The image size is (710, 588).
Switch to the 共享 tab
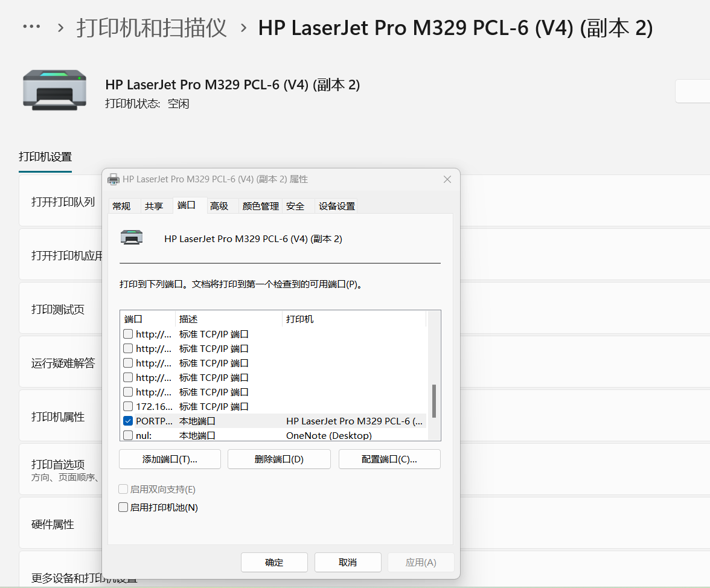click(155, 206)
